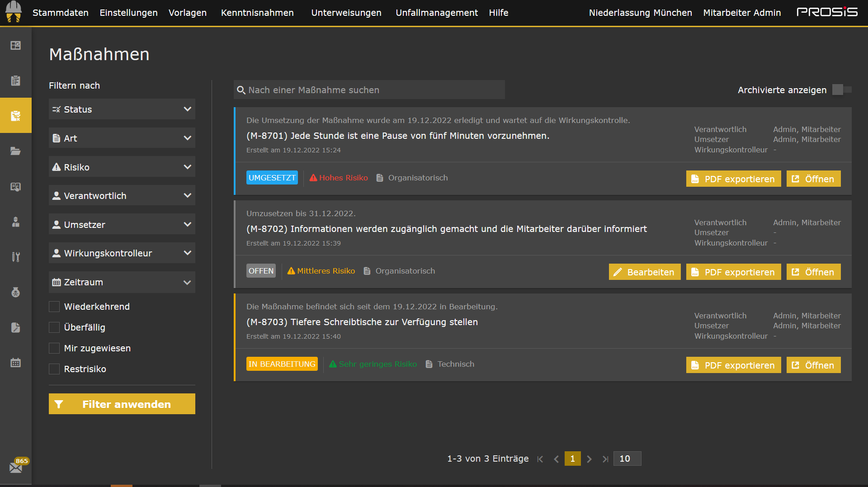Expand the Status filter dropdown
This screenshot has height=487, width=868.
(122, 109)
